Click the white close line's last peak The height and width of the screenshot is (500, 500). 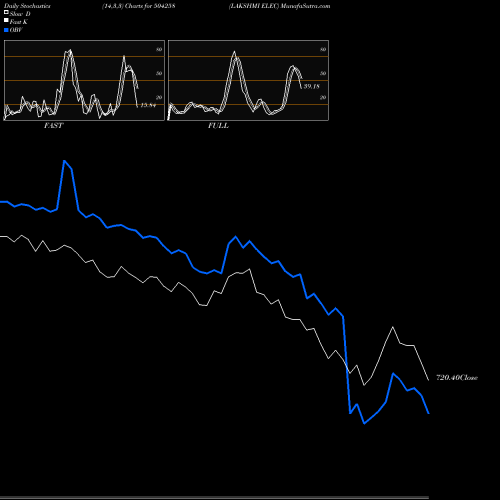pos(393,327)
